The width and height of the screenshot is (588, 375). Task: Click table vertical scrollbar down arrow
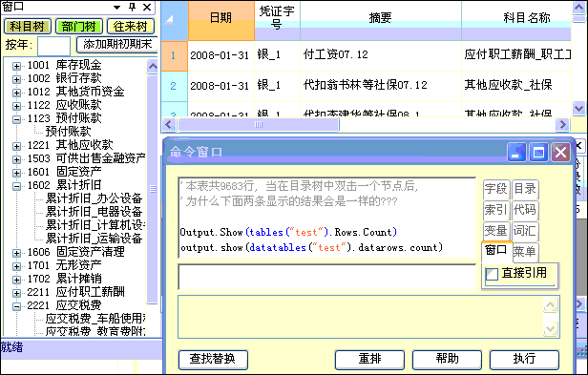point(578,109)
